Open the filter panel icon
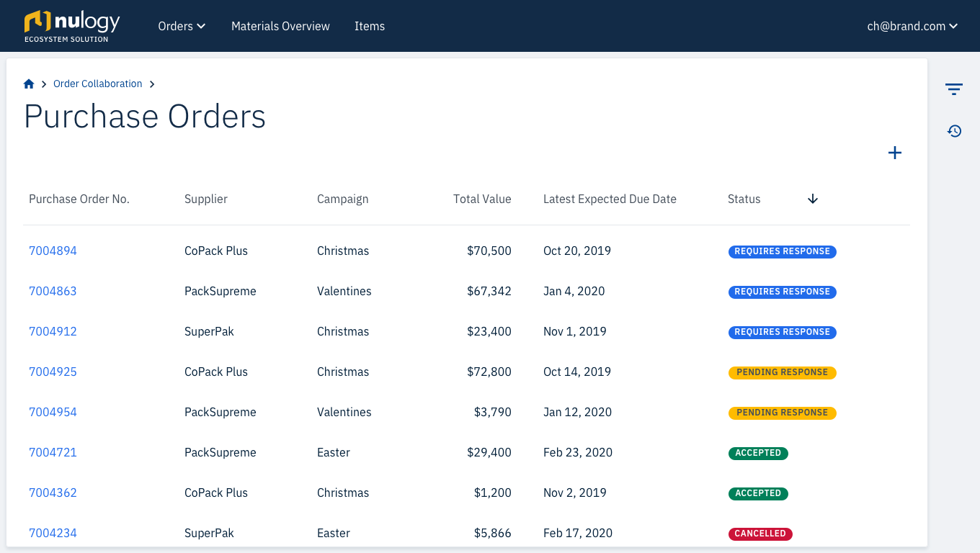This screenshot has width=980, height=553. pos(954,89)
